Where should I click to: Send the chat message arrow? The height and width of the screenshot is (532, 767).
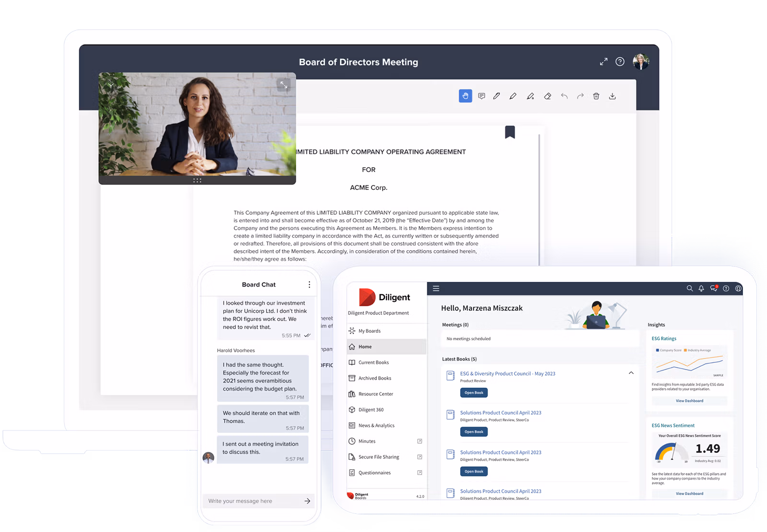pos(307,501)
